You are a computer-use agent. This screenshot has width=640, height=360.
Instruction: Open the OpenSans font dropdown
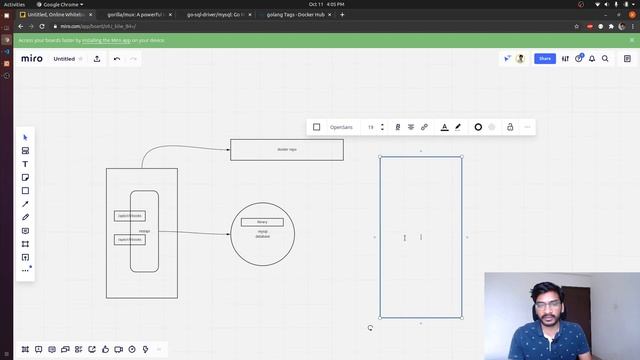click(341, 127)
